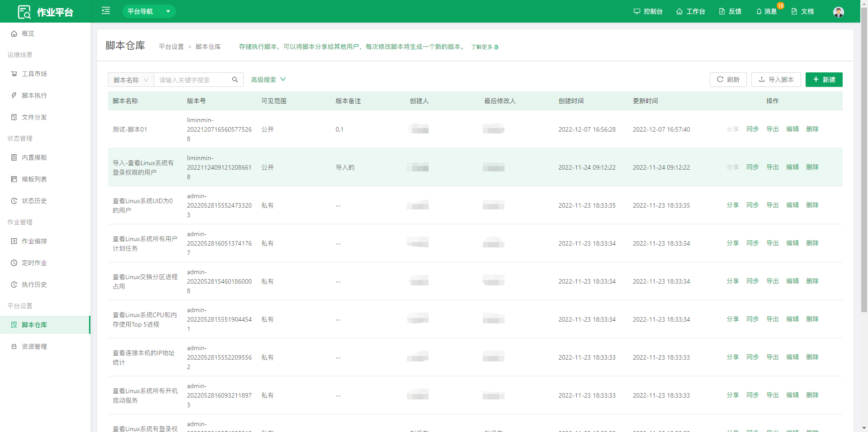Click the 测试-脚本01 script name
This screenshot has width=868, height=432.
[130, 129]
